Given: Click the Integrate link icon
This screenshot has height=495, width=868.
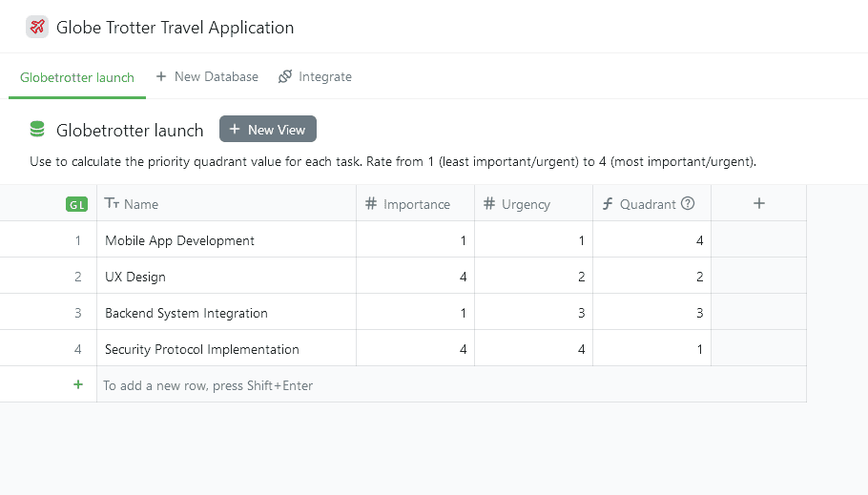Looking at the screenshot, I should coord(285,76).
